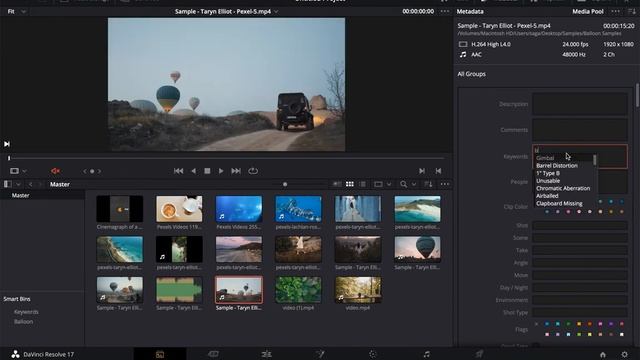Select Barrel Distortion keyword suggestion

pos(557,166)
